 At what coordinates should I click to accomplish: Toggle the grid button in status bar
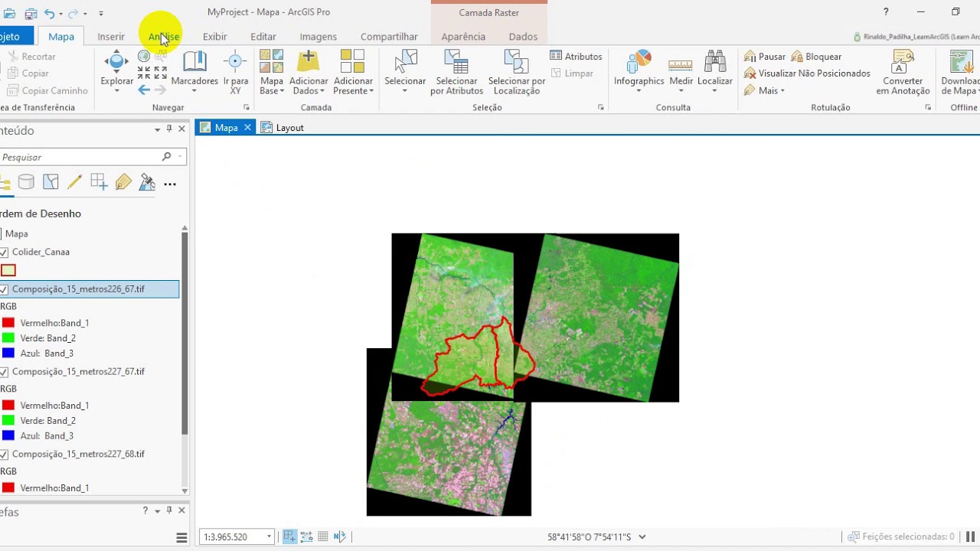pos(323,536)
